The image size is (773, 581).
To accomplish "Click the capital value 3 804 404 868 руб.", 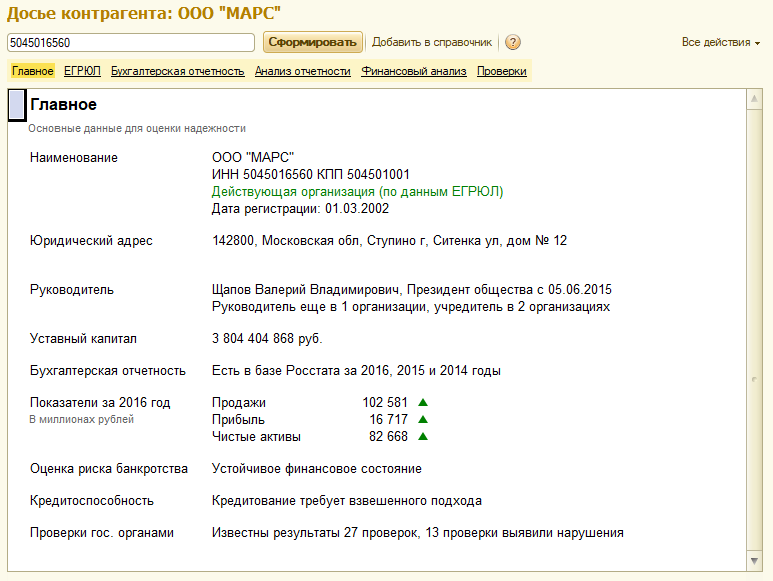I will coord(267,339).
